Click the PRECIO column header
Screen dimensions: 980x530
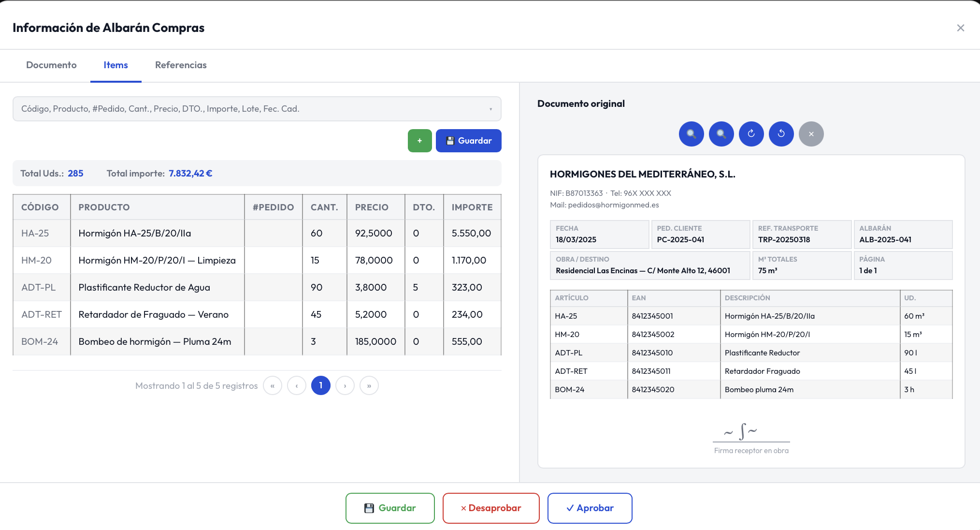tap(376, 207)
